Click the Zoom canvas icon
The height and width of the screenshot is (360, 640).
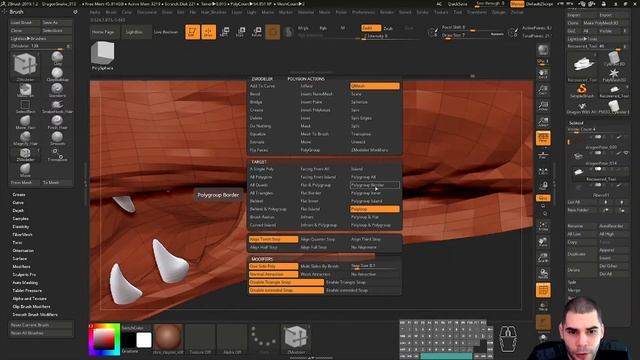click(x=543, y=90)
